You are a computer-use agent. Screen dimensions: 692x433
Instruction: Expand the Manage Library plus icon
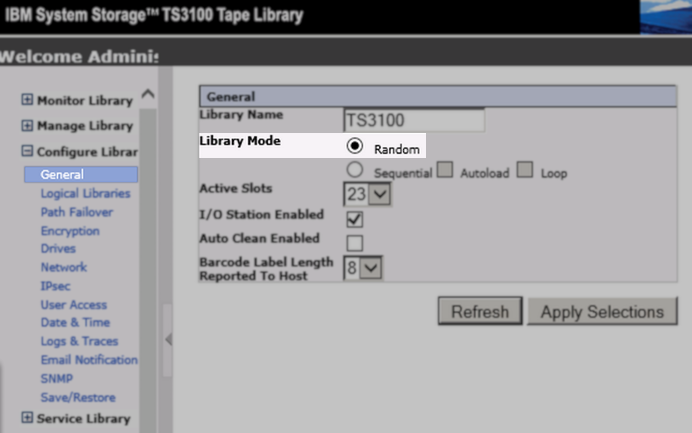27,125
